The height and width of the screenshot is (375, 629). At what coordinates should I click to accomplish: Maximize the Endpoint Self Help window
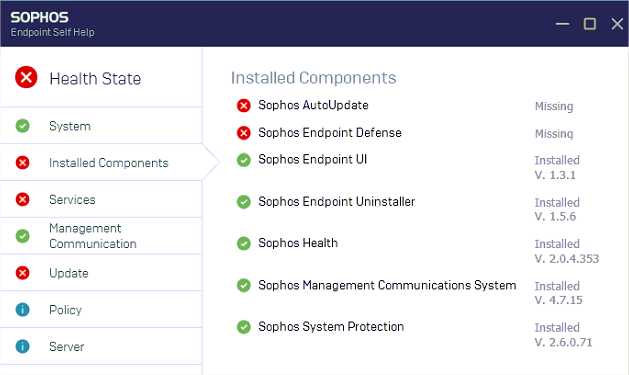click(x=589, y=24)
